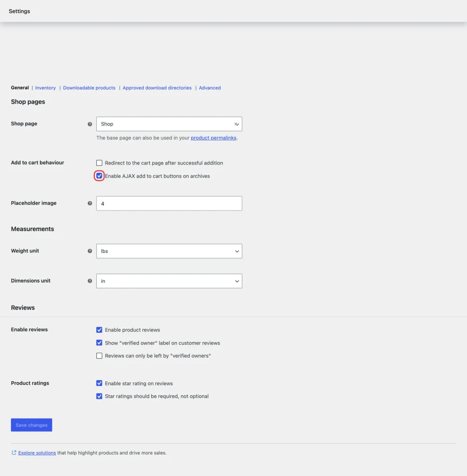Tick Redirect to the cart page checkbox
The height and width of the screenshot is (476, 467).
[99, 163]
